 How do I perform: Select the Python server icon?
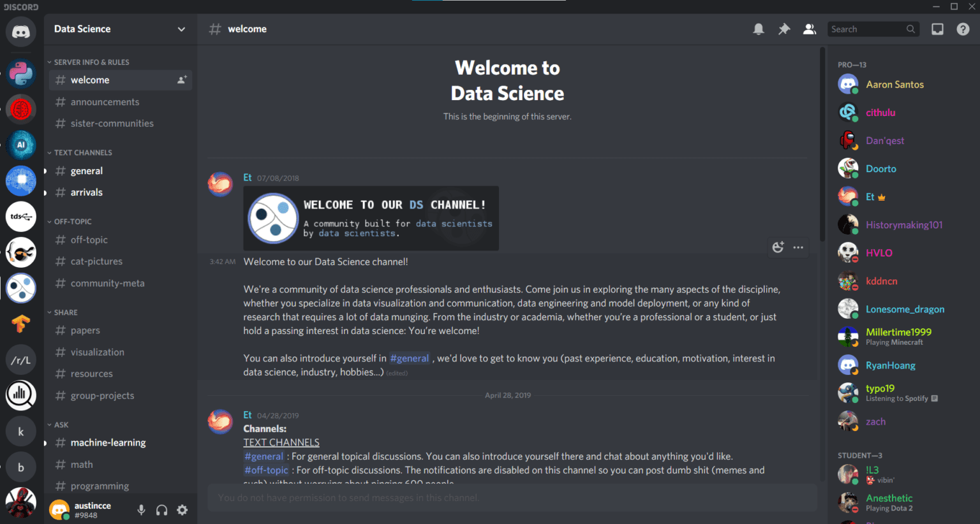(21, 73)
